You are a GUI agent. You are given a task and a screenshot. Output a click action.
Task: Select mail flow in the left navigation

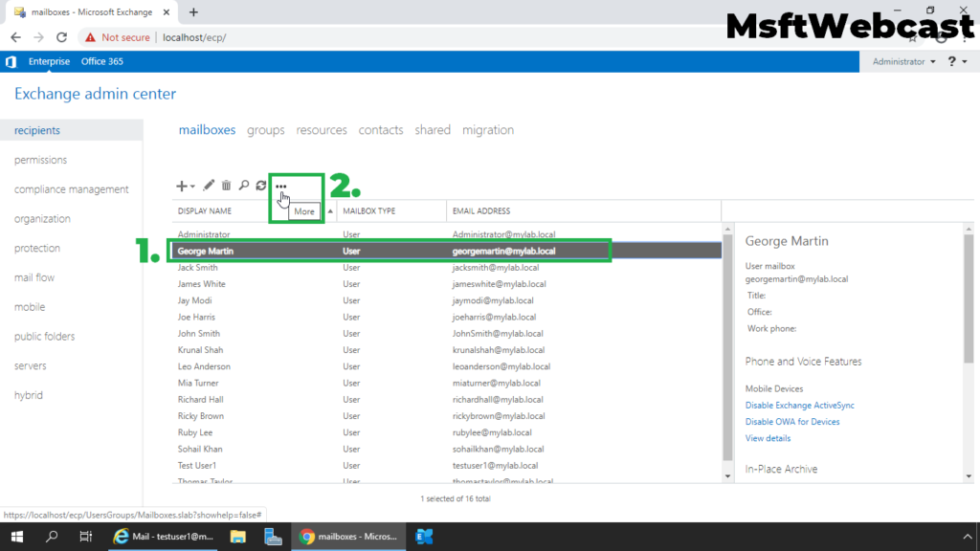[34, 277]
